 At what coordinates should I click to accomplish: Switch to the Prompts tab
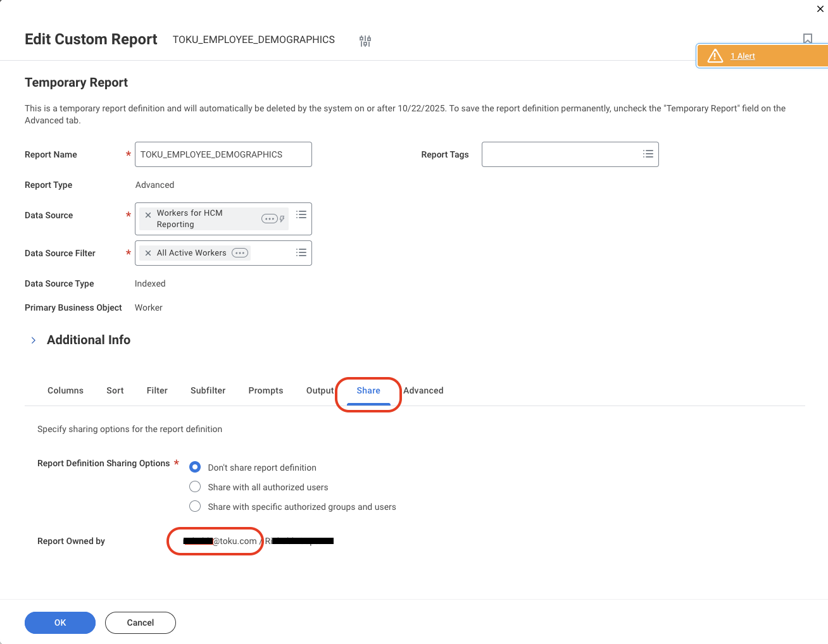point(266,390)
